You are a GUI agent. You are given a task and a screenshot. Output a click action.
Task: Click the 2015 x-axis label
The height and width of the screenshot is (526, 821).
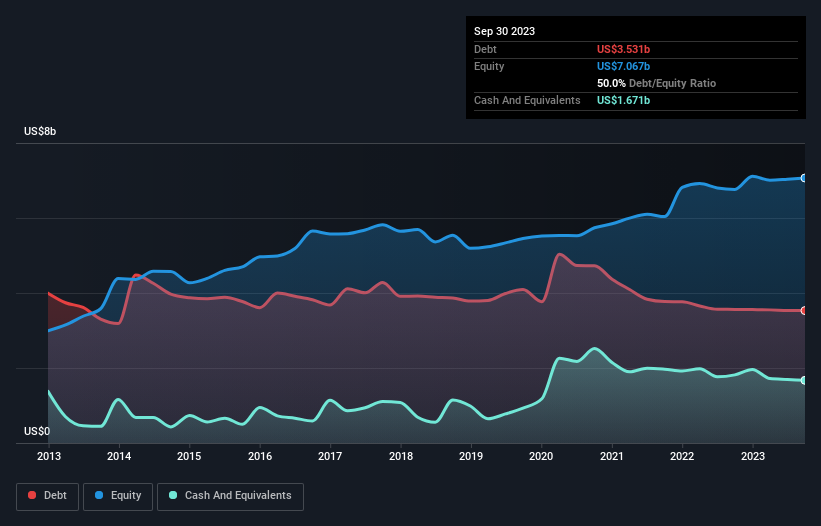pos(189,456)
